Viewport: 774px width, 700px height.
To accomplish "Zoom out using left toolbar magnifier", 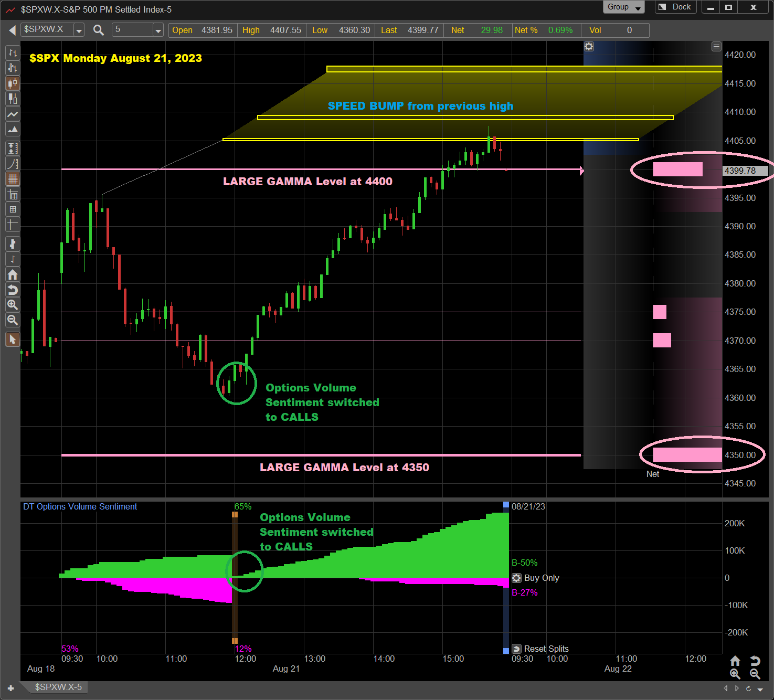I will [13, 320].
